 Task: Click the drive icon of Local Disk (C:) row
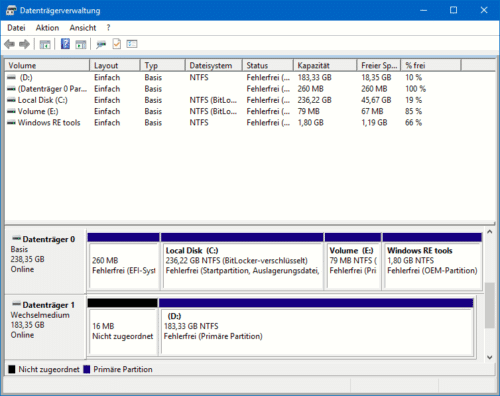coord(12,100)
